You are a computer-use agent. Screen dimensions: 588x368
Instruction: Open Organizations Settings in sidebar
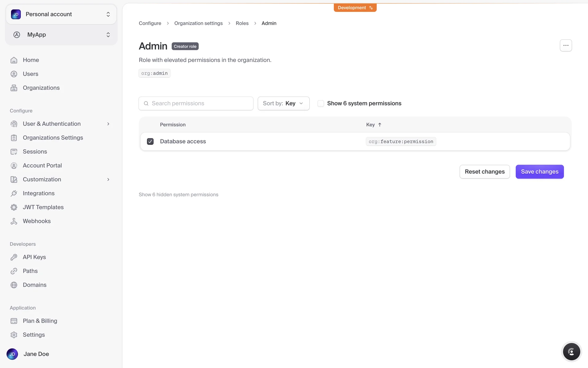[53, 138]
